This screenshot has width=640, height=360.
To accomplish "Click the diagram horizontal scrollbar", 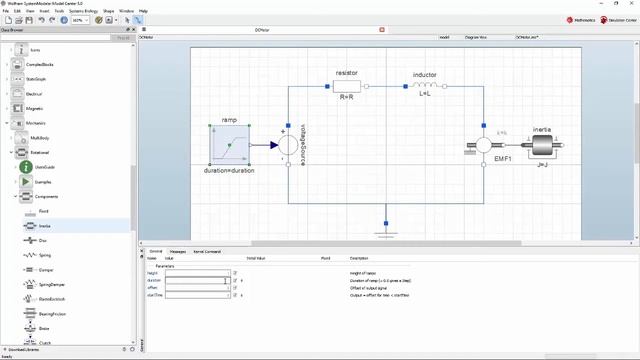I will [386, 243].
